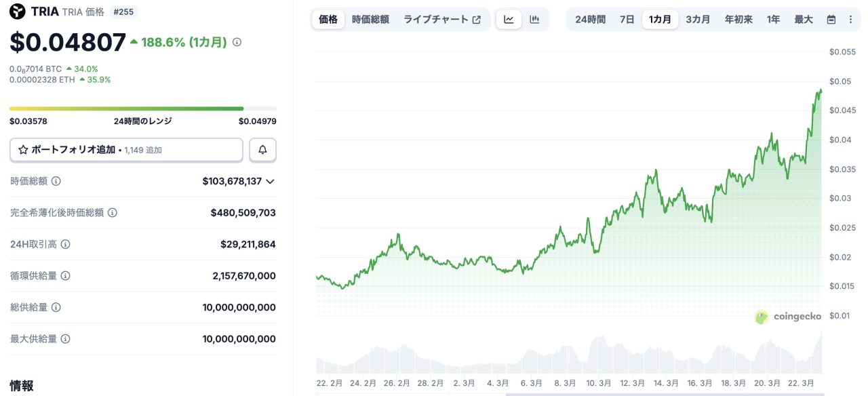Open the calendar date range picker
The image size is (868, 396).
pos(831,20)
